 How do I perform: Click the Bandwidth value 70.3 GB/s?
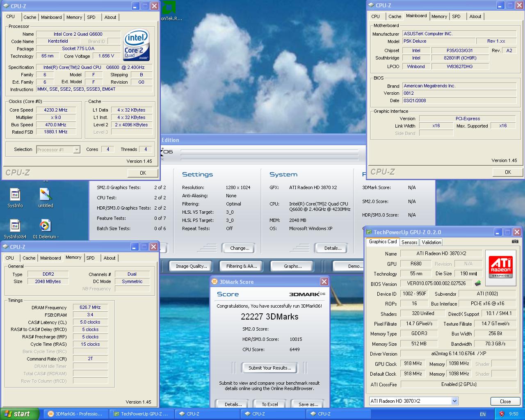coord(495,343)
